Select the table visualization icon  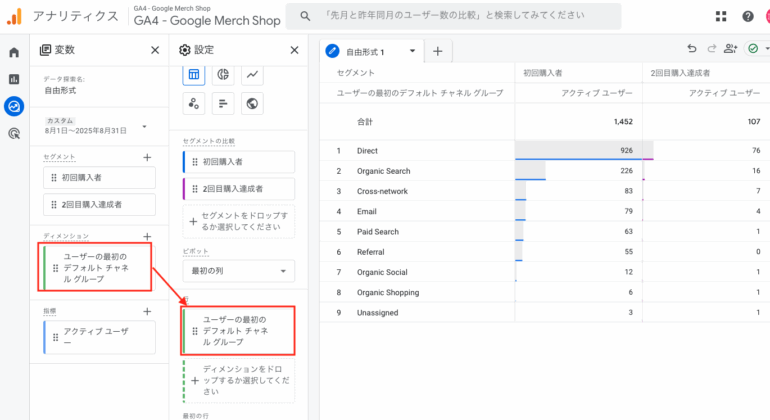[x=194, y=74]
